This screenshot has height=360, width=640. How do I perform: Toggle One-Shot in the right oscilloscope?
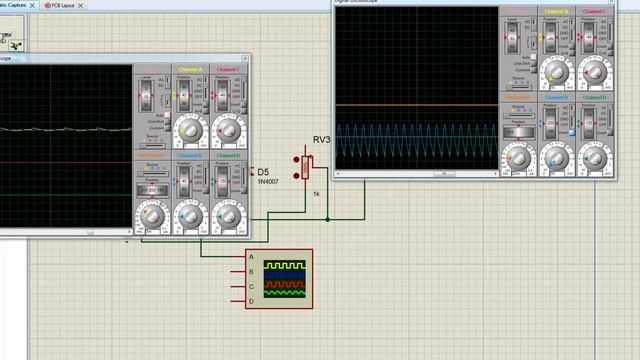pos(533,64)
